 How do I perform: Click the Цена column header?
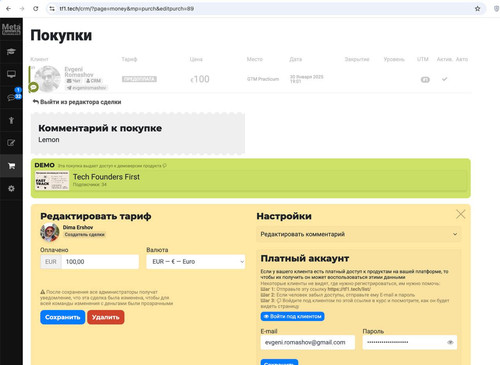[196, 59]
